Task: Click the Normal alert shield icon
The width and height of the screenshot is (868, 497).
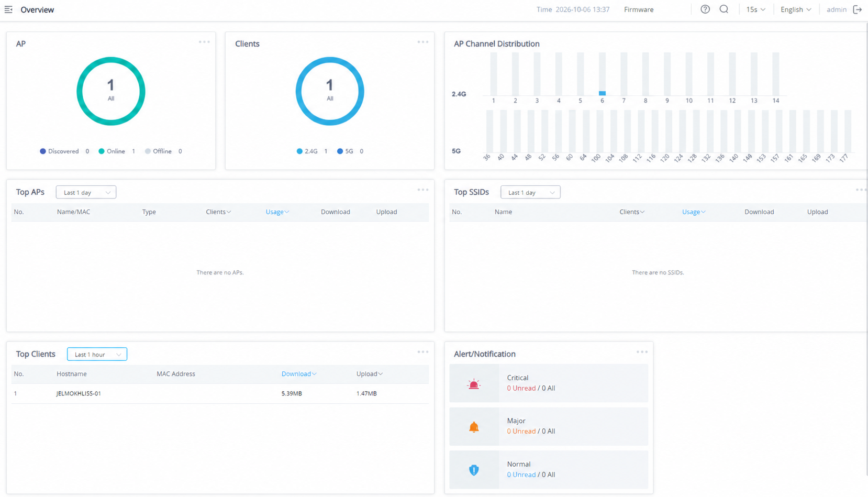Action: pos(474,470)
